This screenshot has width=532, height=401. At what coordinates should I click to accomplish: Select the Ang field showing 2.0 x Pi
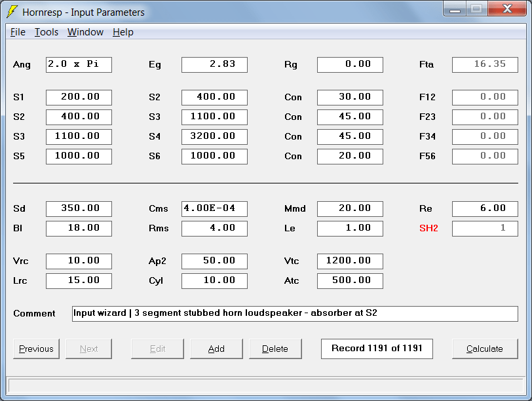[79, 65]
